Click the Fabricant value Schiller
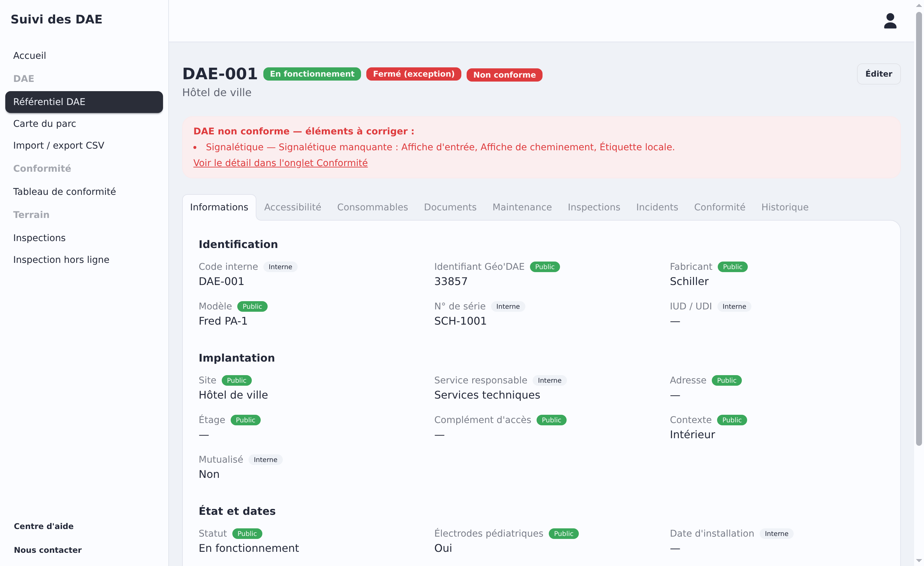The image size is (924, 566). (689, 281)
